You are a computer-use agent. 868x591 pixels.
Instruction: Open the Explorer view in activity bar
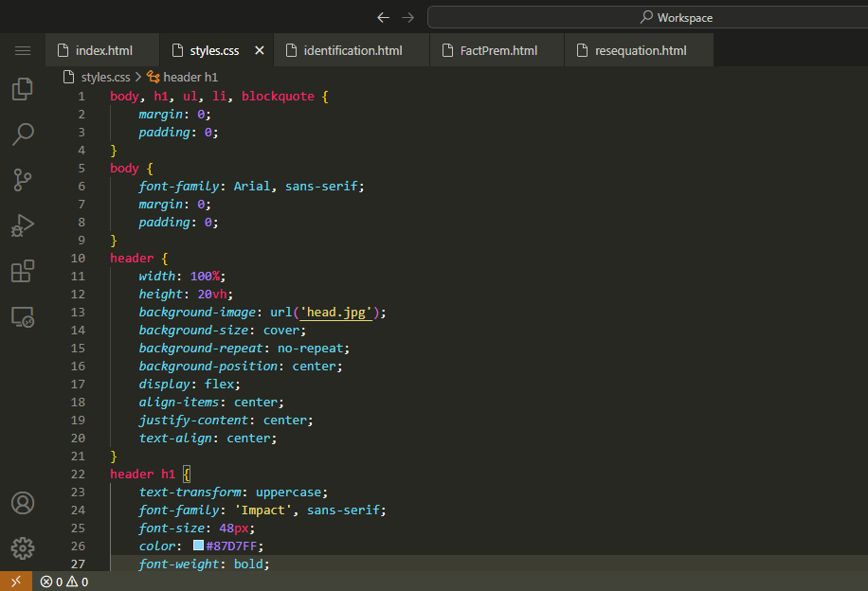tap(23, 89)
